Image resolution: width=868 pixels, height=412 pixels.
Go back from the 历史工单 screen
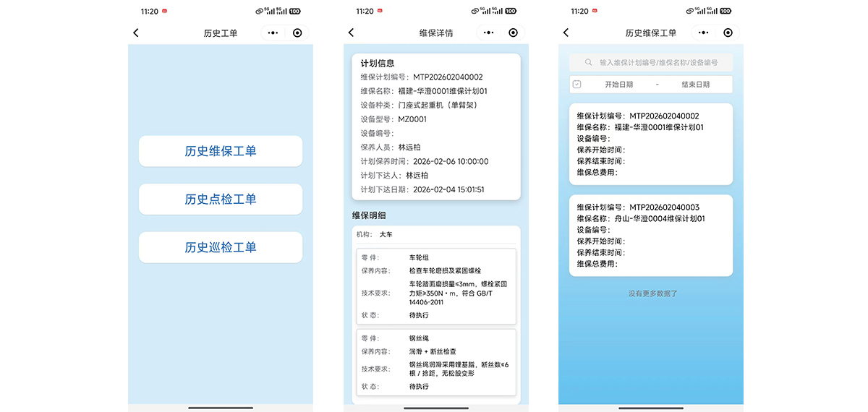pyautogui.click(x=135, y=33)
